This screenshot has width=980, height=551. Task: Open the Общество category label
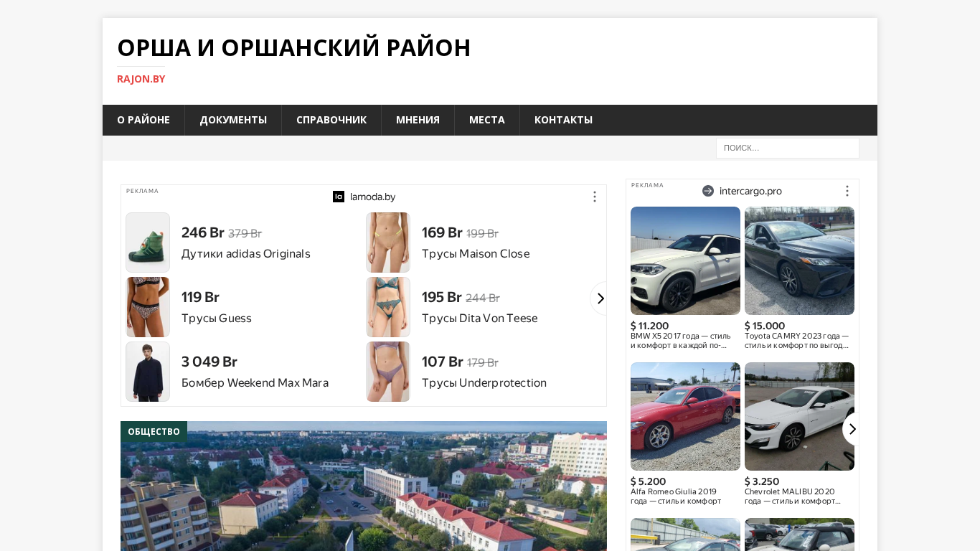[154, 431]
